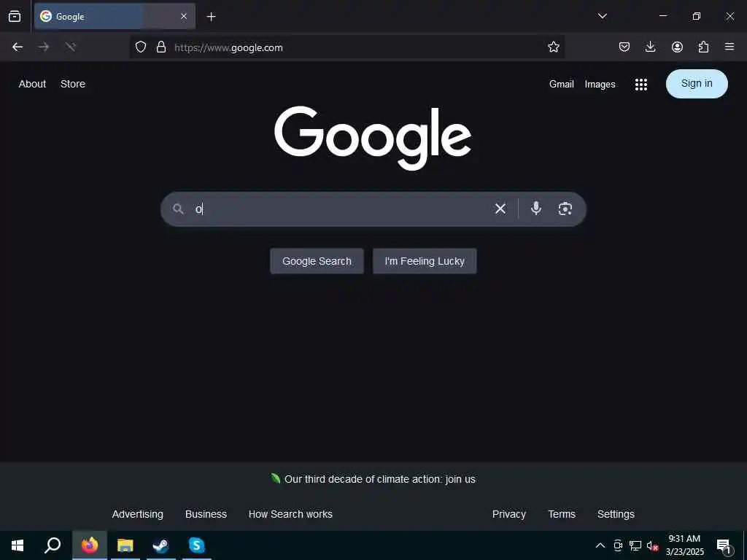Click the muted volume tray icon
Viewport: 747px width, 560px height.
[652, 545]
